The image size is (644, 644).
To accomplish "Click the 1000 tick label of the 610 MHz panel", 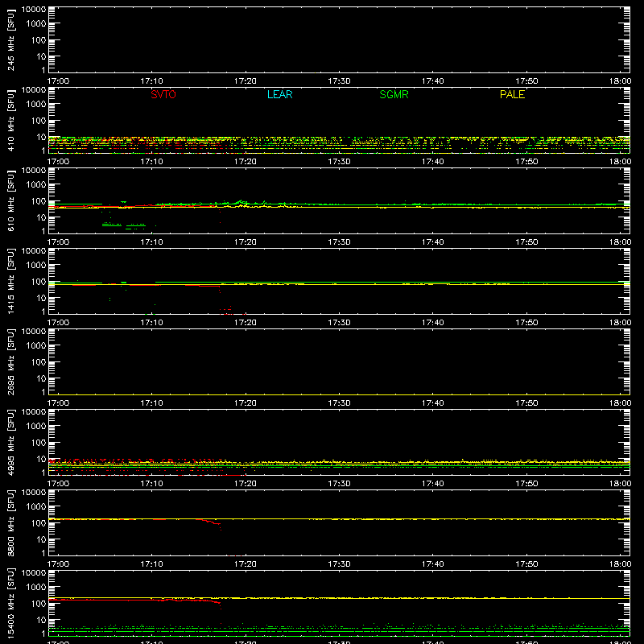I will pyautogui.click(x=35, y=185).
